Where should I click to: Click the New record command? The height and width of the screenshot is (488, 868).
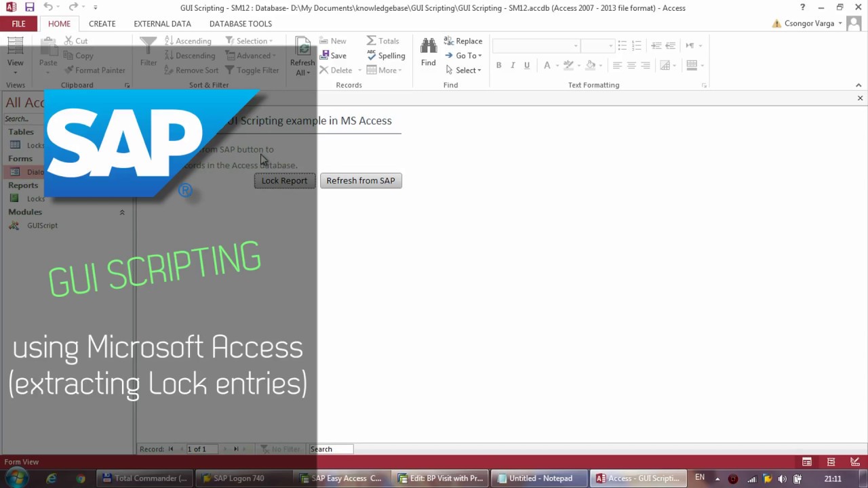tap(332, 41)
